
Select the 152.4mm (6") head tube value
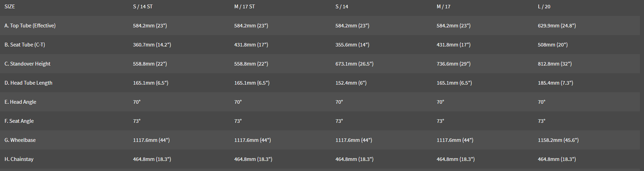point(351,83)
